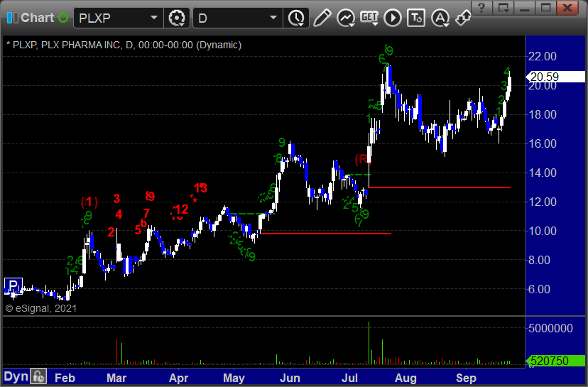Click the Sep time axis label
The width and height of the screenshot is (588, 387).
(x=466, y=378)
